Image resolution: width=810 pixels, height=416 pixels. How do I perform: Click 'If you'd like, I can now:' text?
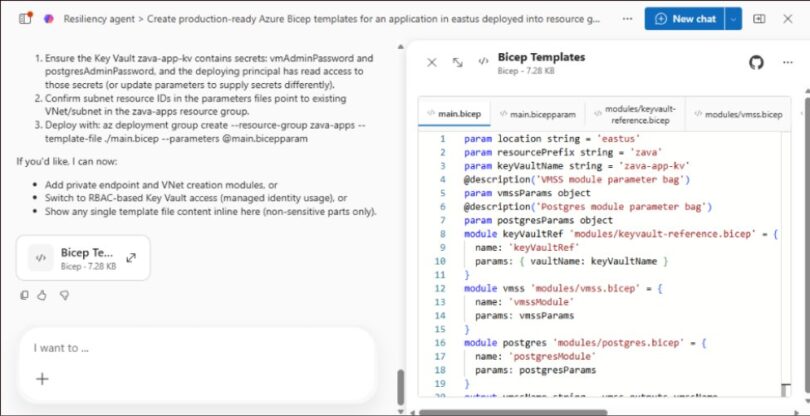[67, 161]
